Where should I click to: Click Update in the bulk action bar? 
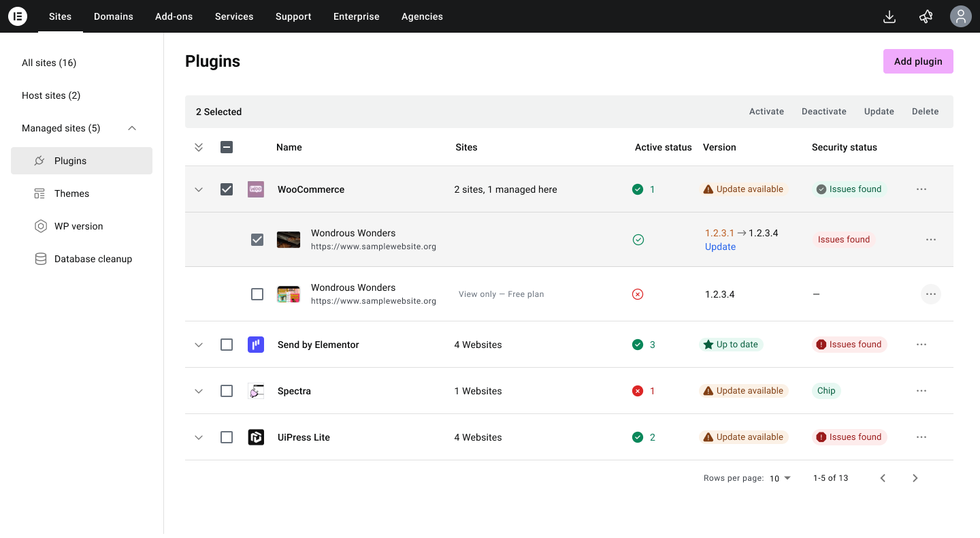point(879,112)
